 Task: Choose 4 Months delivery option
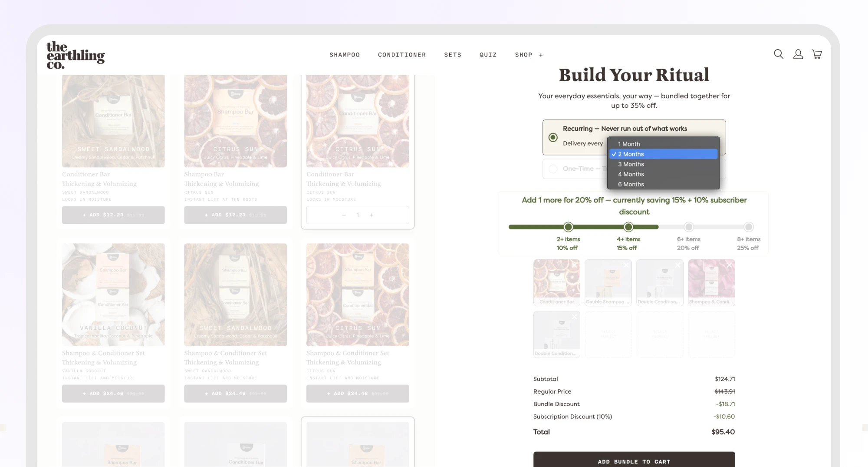[663, 174]
